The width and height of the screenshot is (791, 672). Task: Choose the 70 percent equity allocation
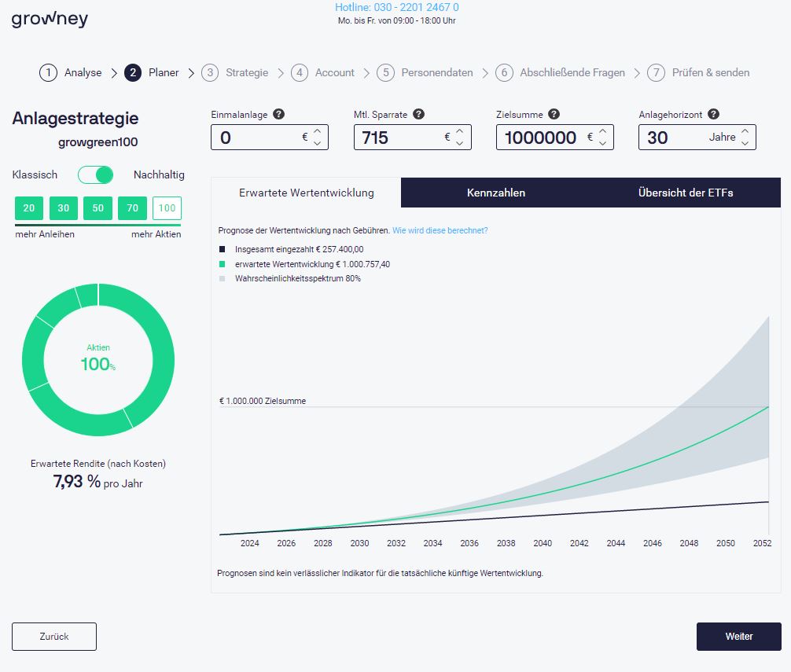click(x=132, y=208)
